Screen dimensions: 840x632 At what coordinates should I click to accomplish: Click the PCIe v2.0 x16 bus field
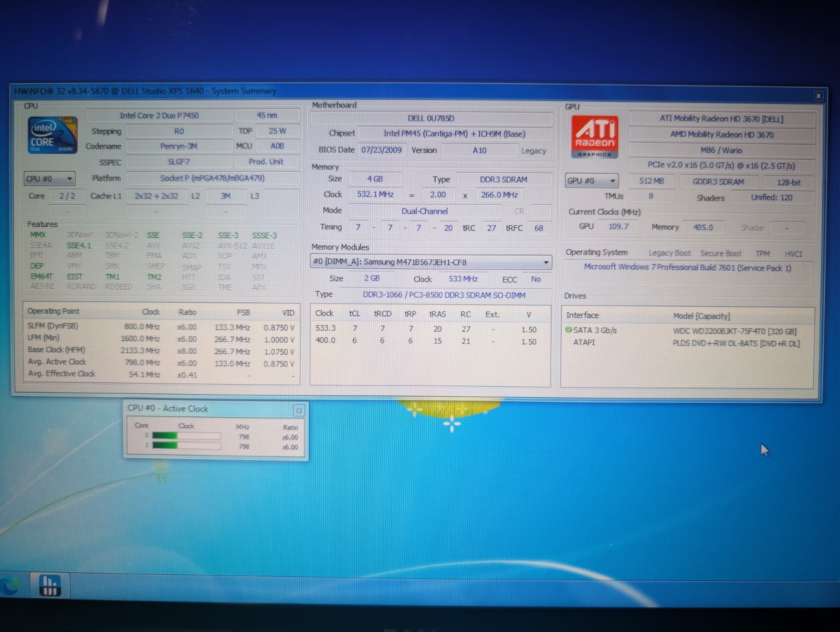tap(721, 165)
